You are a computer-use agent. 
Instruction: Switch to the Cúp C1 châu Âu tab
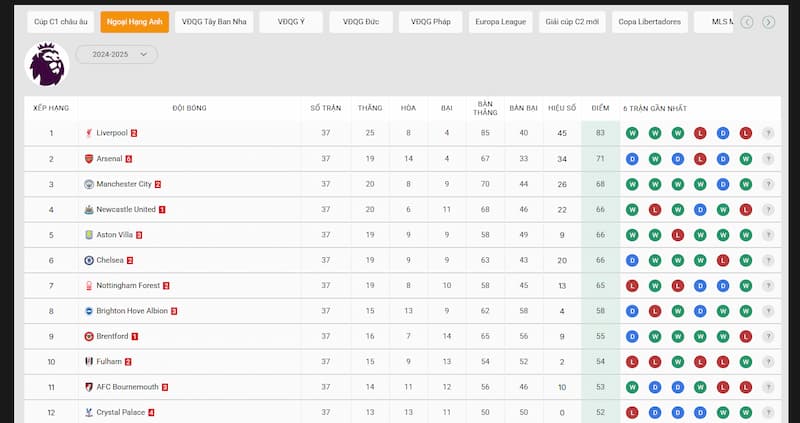tap(61, 22)
